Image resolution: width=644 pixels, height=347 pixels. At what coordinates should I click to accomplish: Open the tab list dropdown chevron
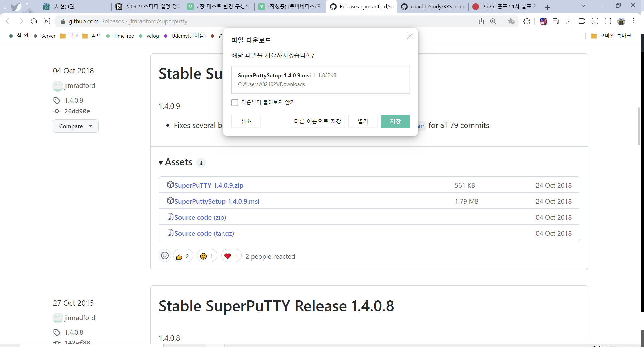point(583,6)
